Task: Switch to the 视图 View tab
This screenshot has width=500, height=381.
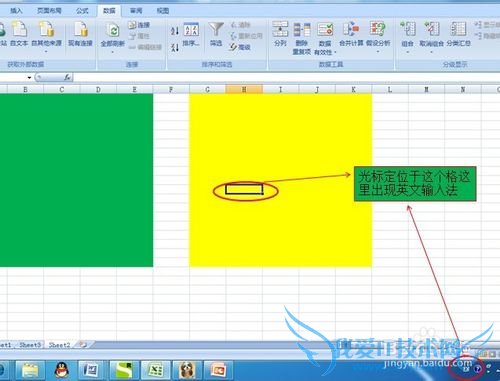Action: [163, 11]
